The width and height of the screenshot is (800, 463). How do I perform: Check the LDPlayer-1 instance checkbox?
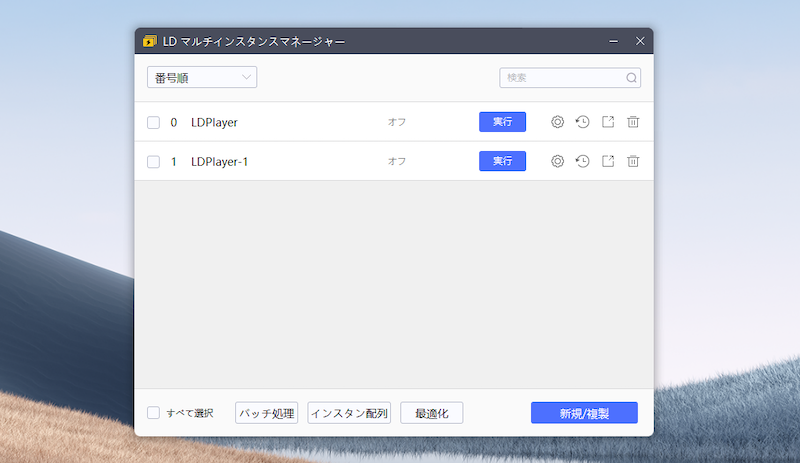154,162
